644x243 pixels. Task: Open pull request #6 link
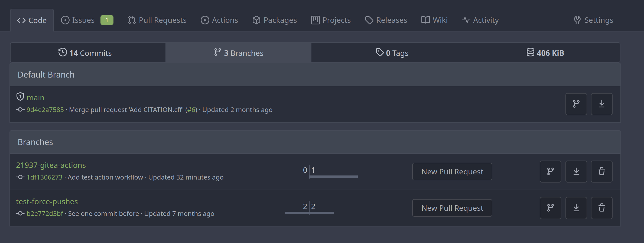click(x=191, y=110)
